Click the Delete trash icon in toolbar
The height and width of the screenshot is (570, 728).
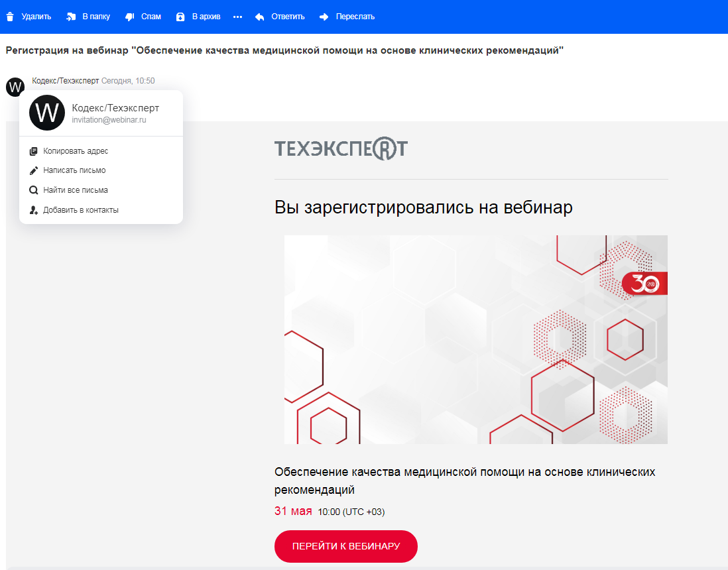pos(10,17)
